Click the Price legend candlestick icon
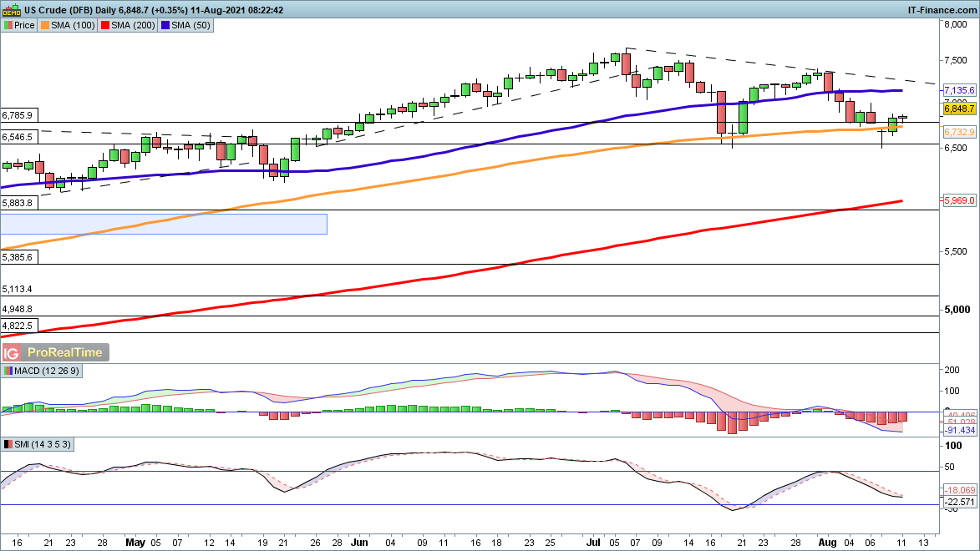980x551 pixels. [8, 25]
